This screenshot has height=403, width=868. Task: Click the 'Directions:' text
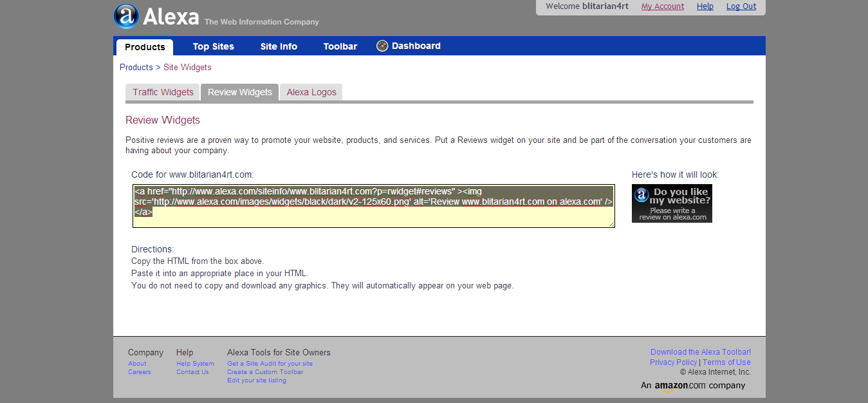(152, 249)
